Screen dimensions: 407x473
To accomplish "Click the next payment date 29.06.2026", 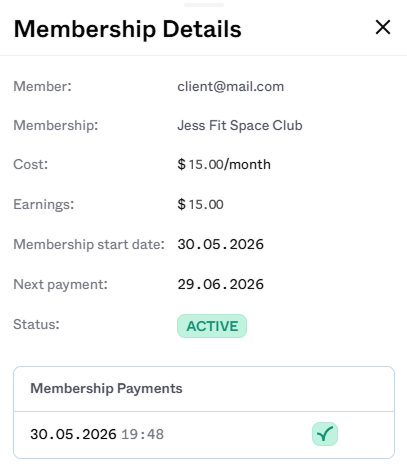I will pyautogui.click(x=221, y=284).
